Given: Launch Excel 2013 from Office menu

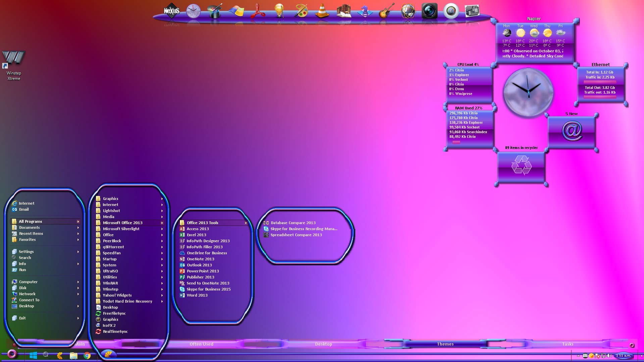Looking at the screenshot, I should tap(196, 235).
